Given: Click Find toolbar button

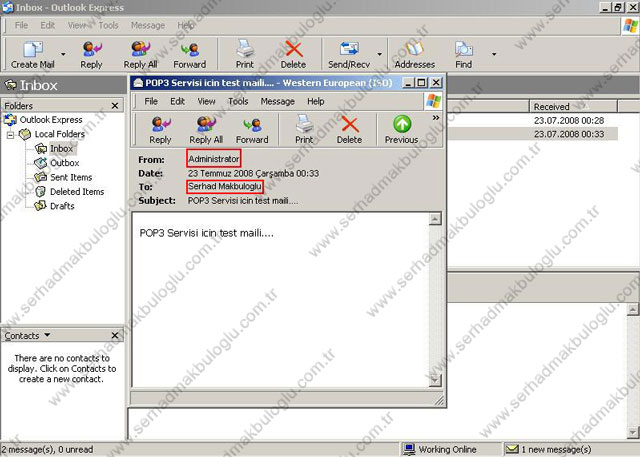Looking at the screenshot, I should (464, 55).
